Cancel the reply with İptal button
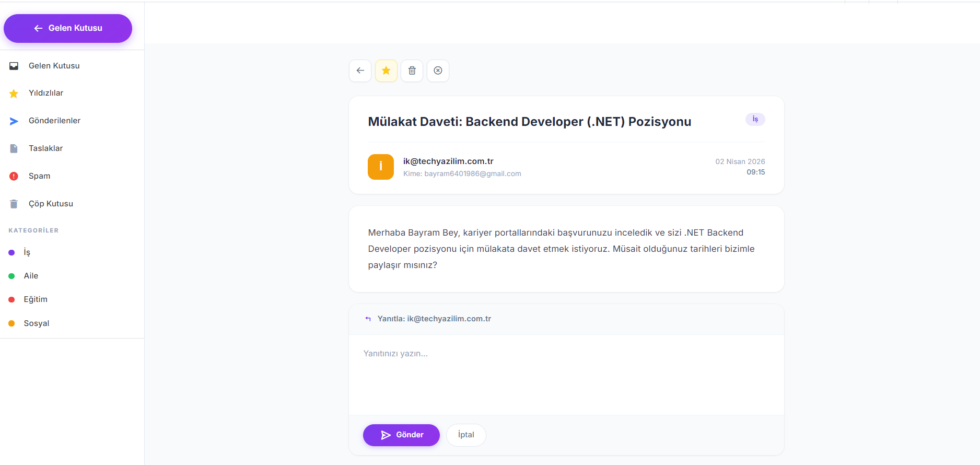The height and width of the screenshot is (465, 980). (x=466, y=435)
